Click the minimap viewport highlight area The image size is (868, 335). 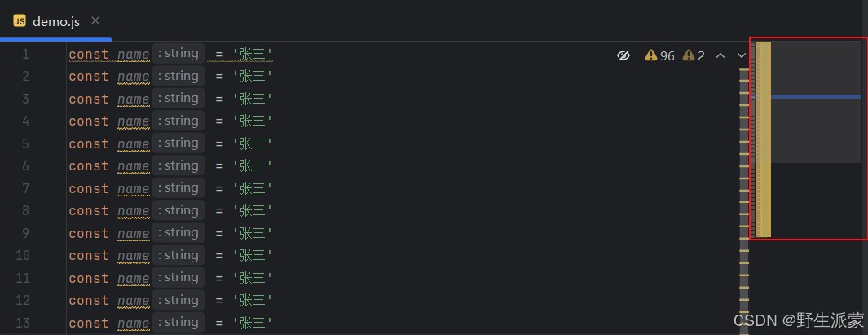(x=816, y=130)
